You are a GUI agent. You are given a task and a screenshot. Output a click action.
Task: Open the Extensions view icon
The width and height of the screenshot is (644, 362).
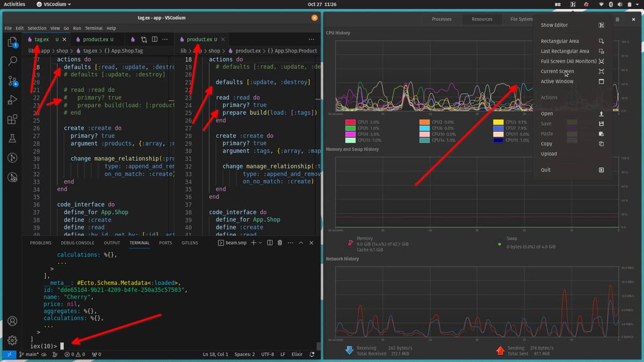(x=12, y=119)
